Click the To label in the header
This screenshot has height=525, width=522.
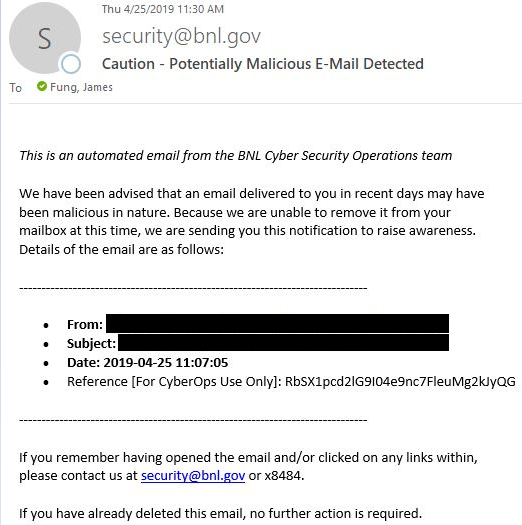[15, 88]
